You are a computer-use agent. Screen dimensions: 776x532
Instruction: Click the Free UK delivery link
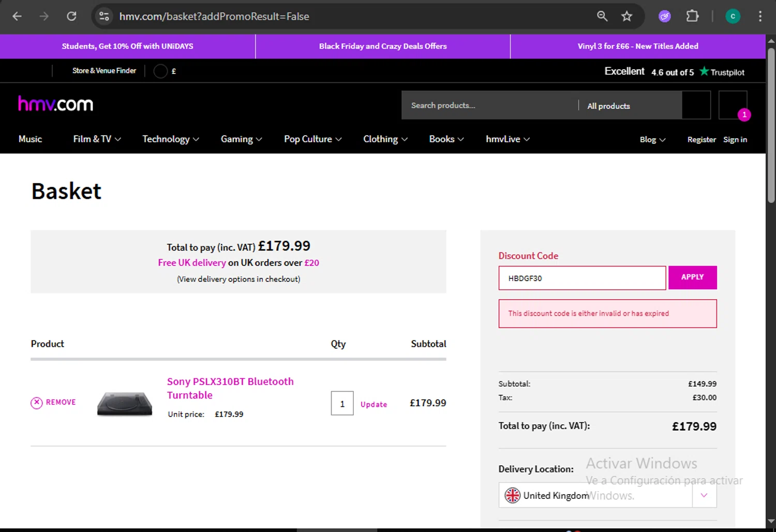pos(192,263)
